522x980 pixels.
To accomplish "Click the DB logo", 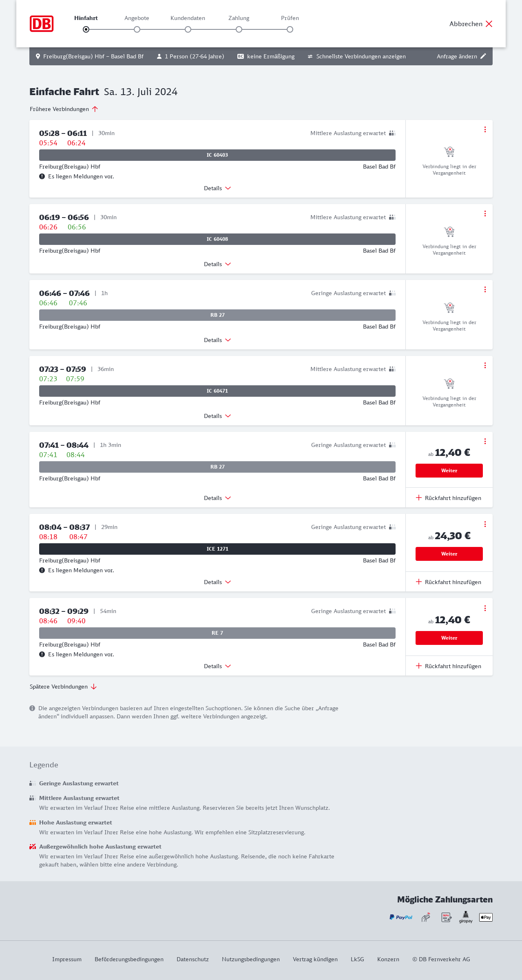I will (x=42, y=24).
